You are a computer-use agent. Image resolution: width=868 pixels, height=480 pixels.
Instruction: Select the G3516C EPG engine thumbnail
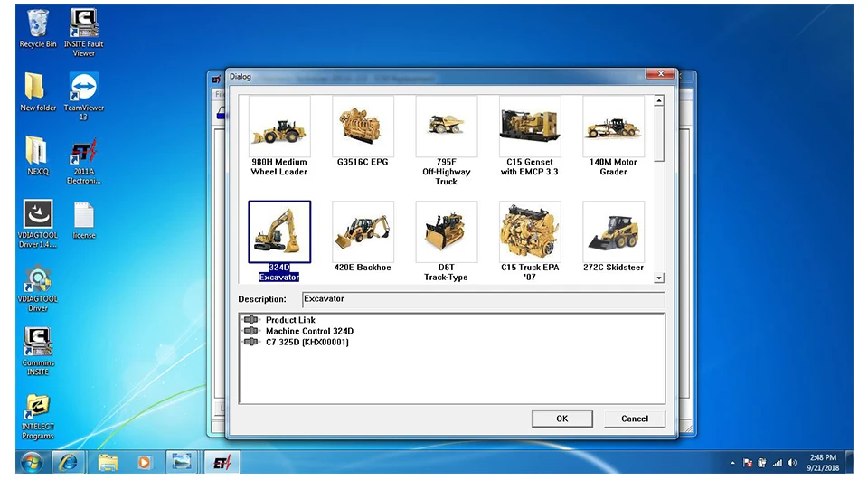point(363,127)
